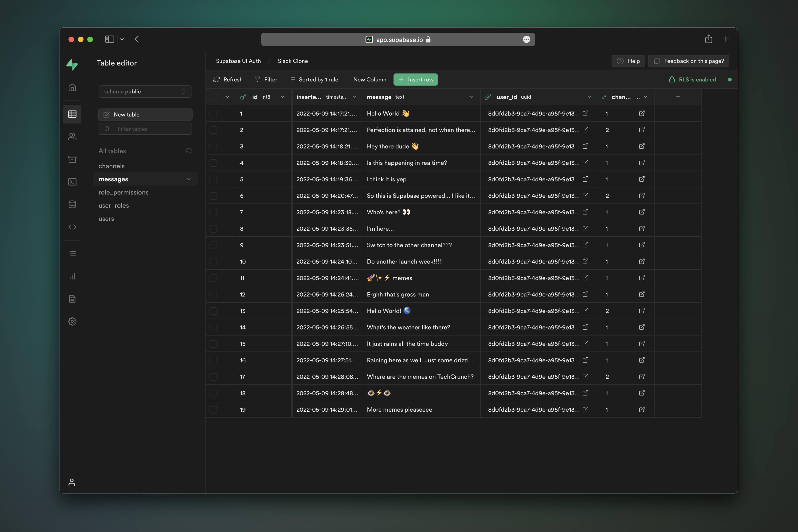The image size is (798, 532).
Task: Check the select-all rows checkbox in header
Action: coord(213,97)
